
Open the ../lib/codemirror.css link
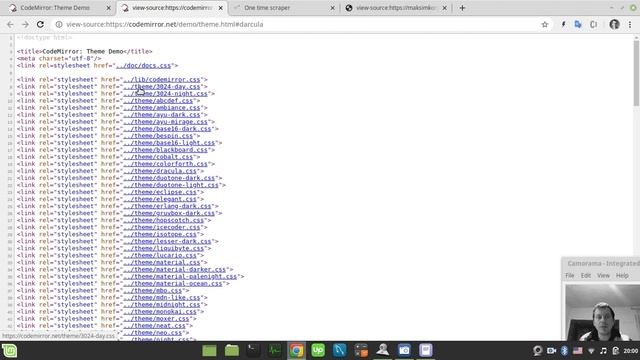click(x=162, y=79)
